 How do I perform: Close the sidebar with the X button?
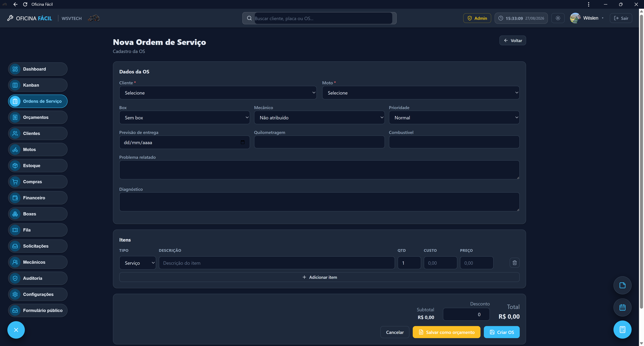pos(16,330)
